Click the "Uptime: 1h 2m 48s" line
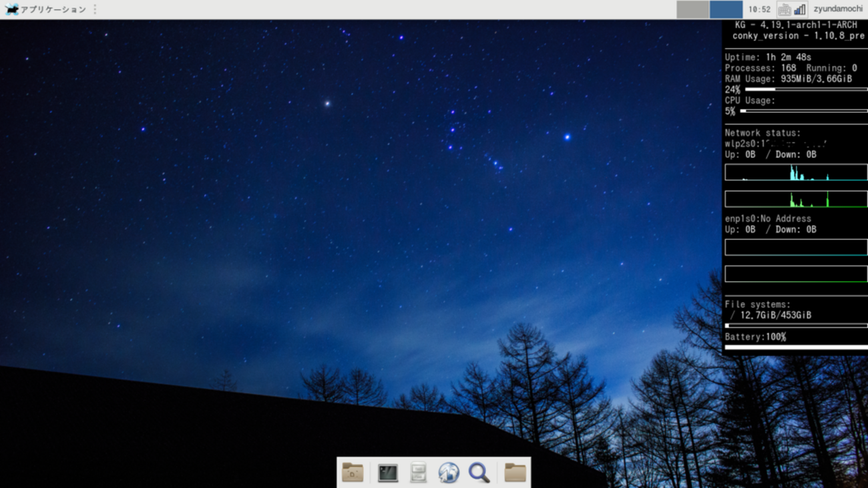The image size is (868, 488). [x=768, y=57]
